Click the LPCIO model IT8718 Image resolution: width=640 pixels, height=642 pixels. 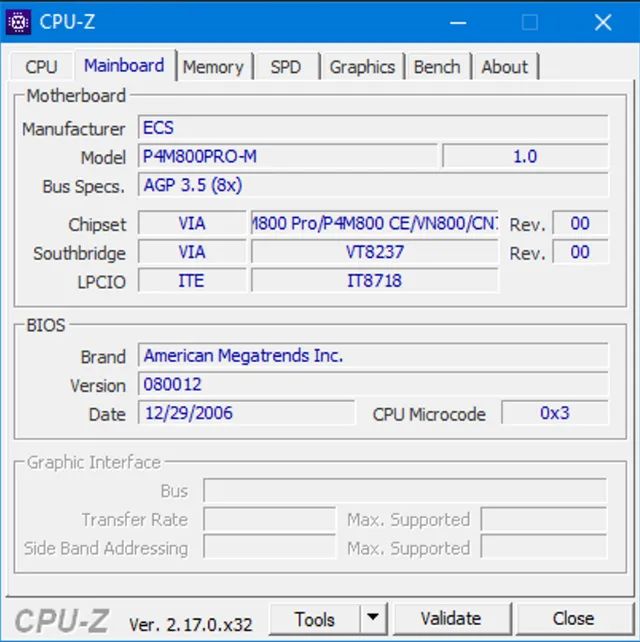click(x=375, y=281)
